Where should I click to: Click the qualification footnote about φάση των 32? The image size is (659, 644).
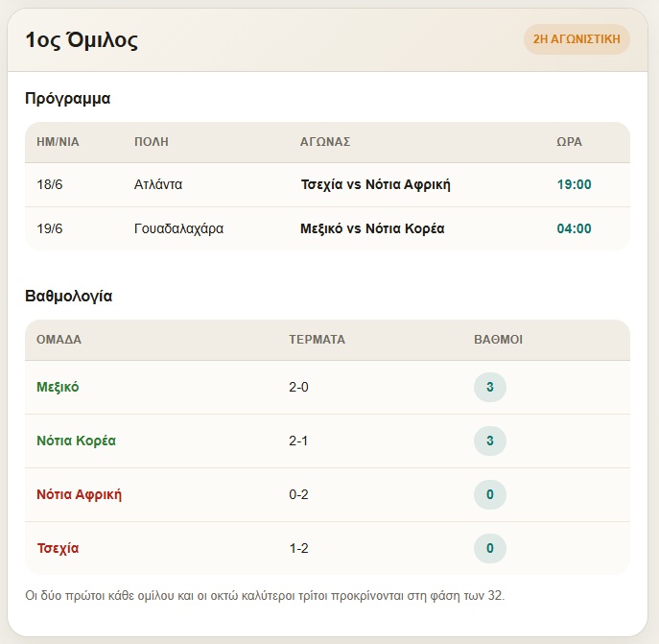pos(265,596)
